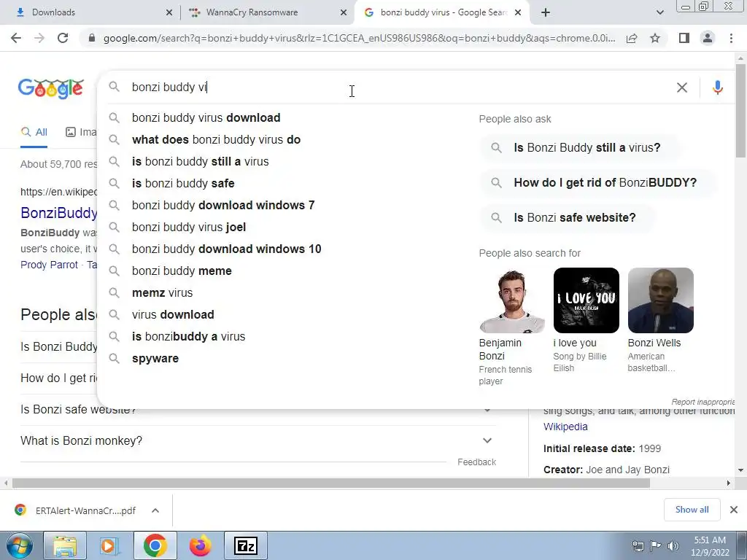Open a new browser tab
This screenshot has width=747, height=560.
pyautogui.click(x=546, y=12)
